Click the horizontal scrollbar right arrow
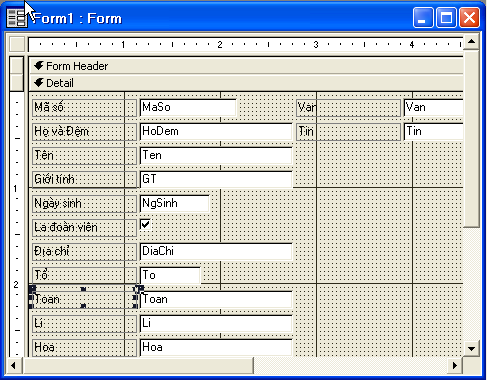The image size is (488, 380). click(x=455, y=365)
